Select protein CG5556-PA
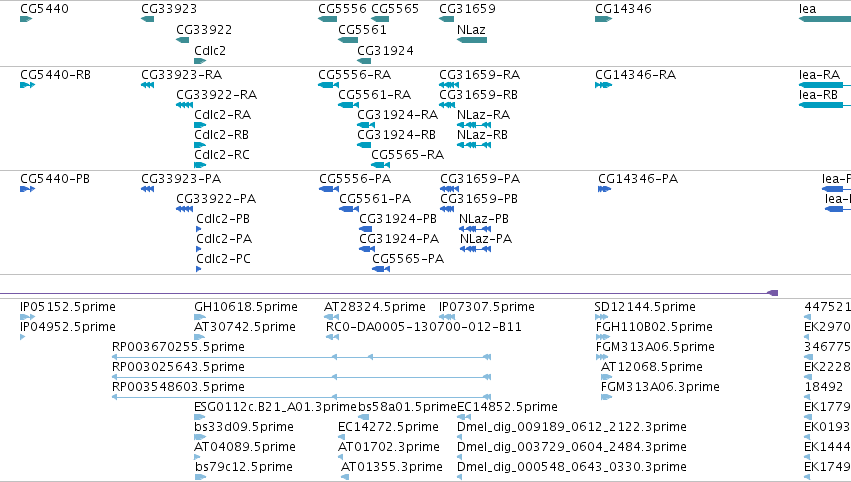 pos(355,179)
